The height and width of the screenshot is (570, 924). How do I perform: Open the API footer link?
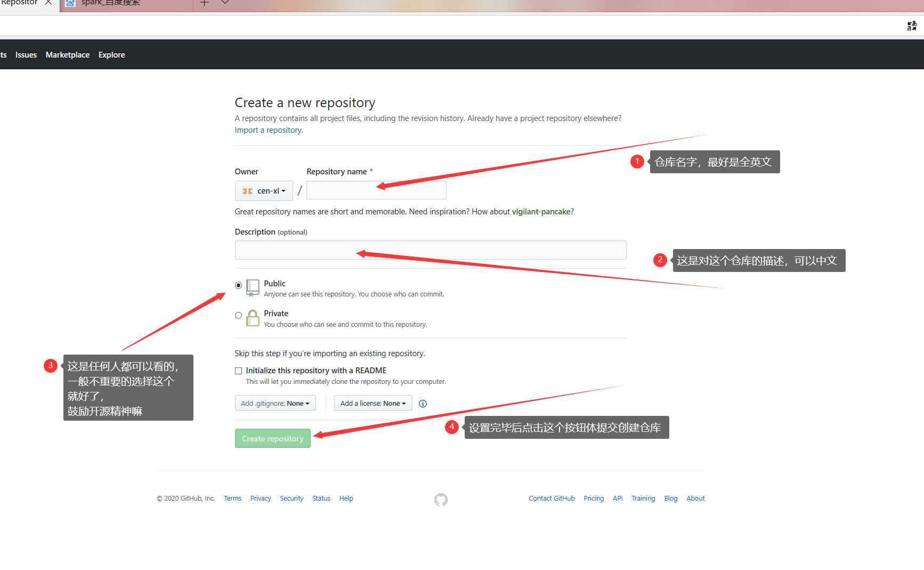click(x=618, y=499)
